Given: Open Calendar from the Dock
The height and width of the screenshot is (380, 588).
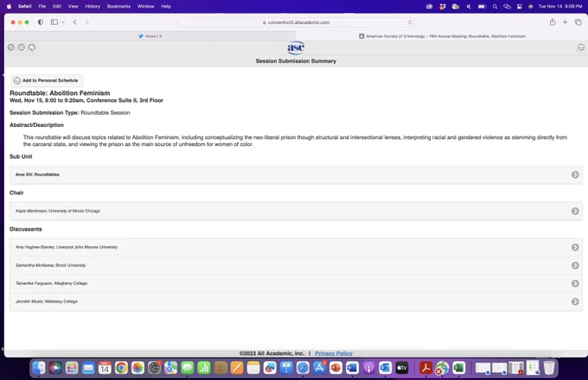Looking at the screenshot, I should coord(105,368).
